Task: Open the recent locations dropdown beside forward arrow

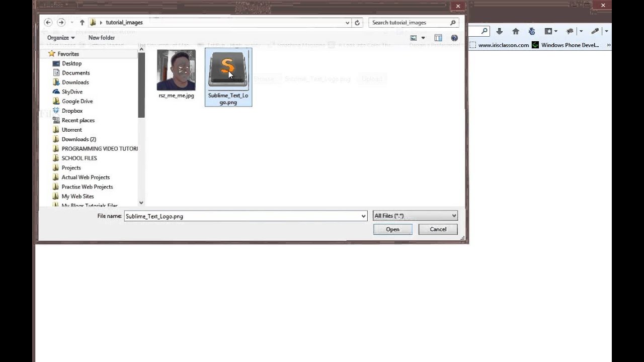Action: pyautogui.click(x=72, y=23)
